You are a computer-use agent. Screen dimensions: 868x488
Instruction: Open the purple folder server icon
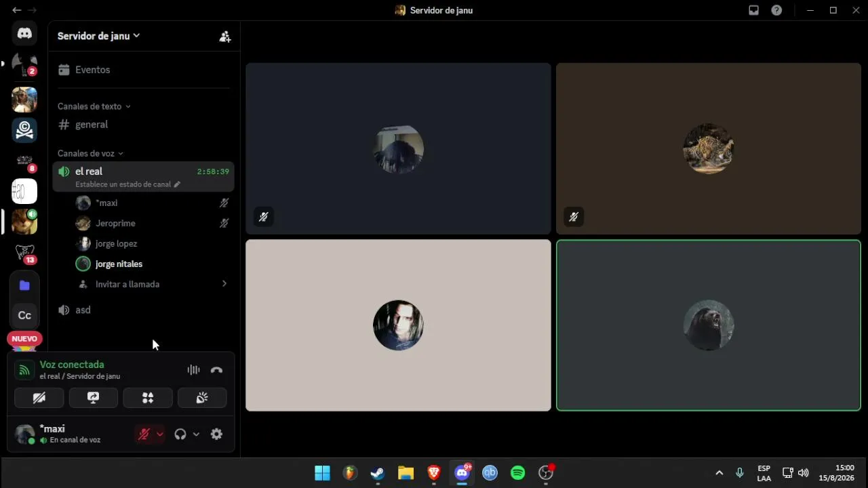coord(24,285)
